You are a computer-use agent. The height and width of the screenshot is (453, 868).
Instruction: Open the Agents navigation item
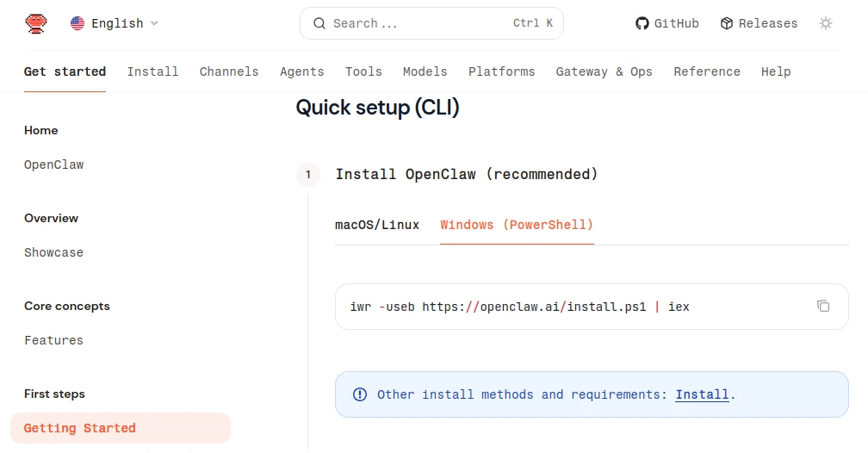(301, 71)
